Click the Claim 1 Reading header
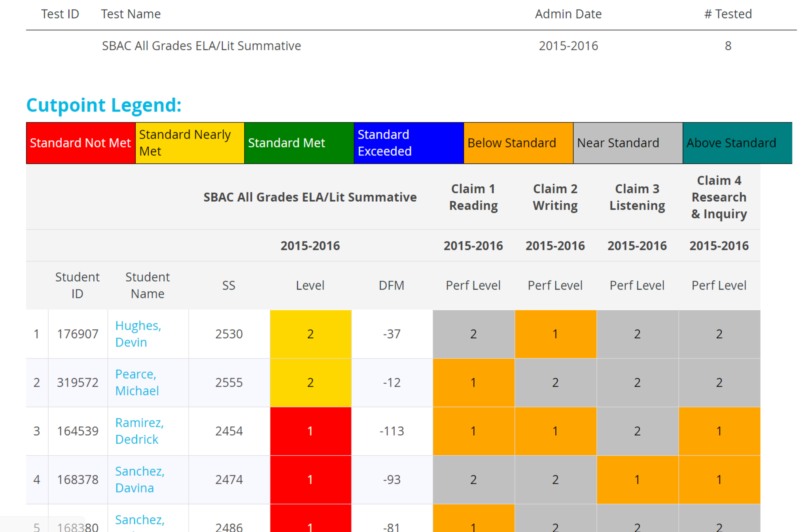This screenshot has width=810, height=532. (x=473, y=197)
